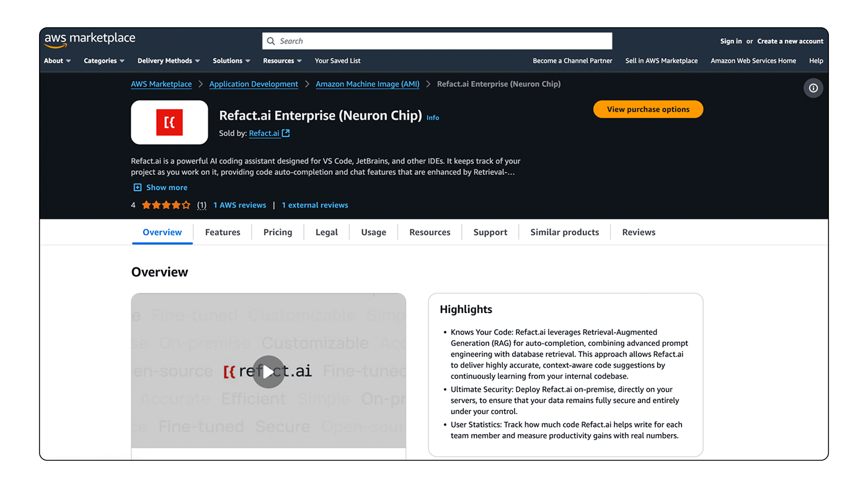Go to Amazon Web Services Home

tap(753, 61)
